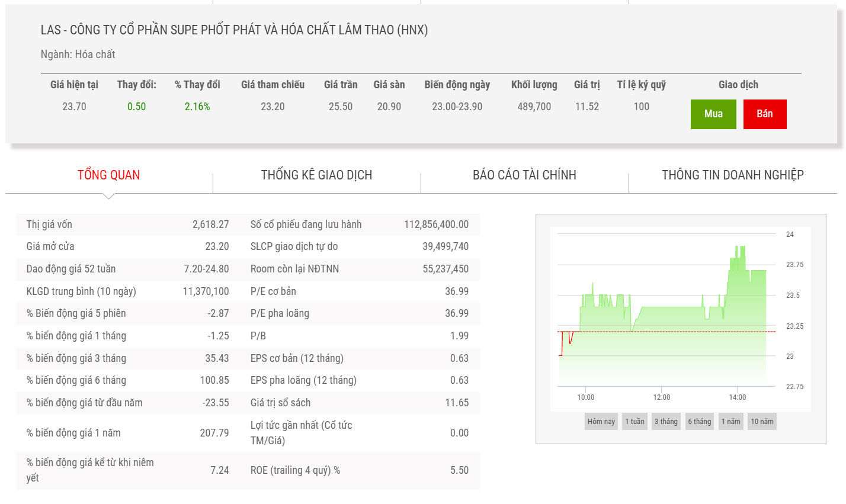846x504 pixels.
Task: Click the LAS company name heading
Action: coord(234,30)
